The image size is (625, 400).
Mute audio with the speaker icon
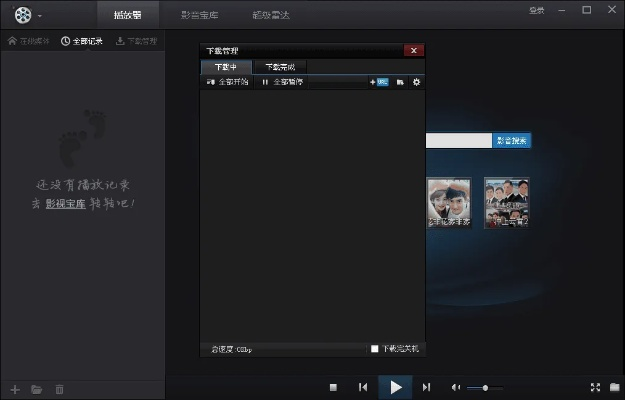[x=456, y=387]
